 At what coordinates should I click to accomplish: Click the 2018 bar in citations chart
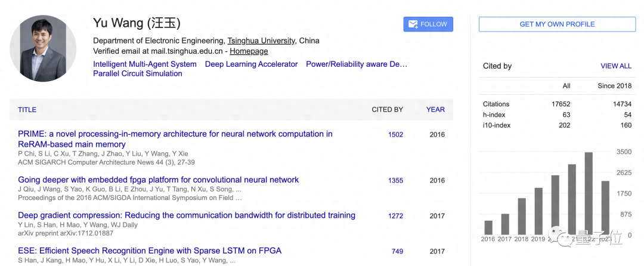point(522,216)
